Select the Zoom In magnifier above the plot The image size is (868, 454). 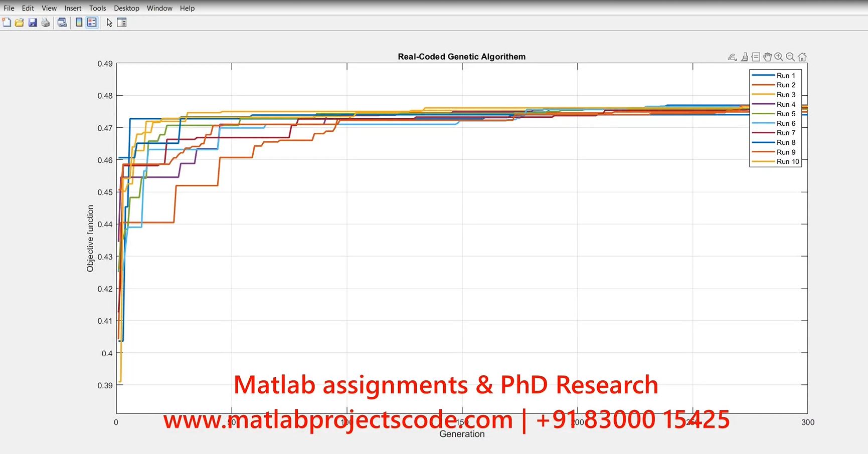pos(779,57)
